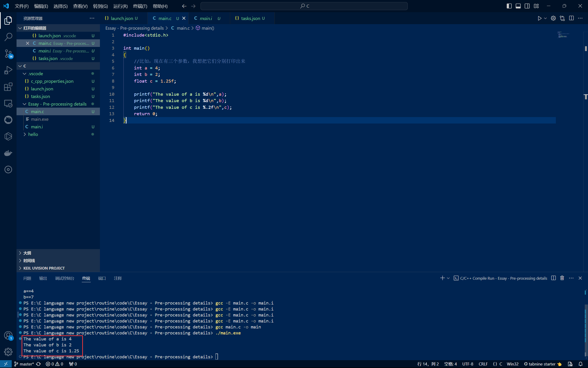Expand the KEIL UVISION PROJECT section
Screen dimensions: 588x368
(x=58, y=268)
